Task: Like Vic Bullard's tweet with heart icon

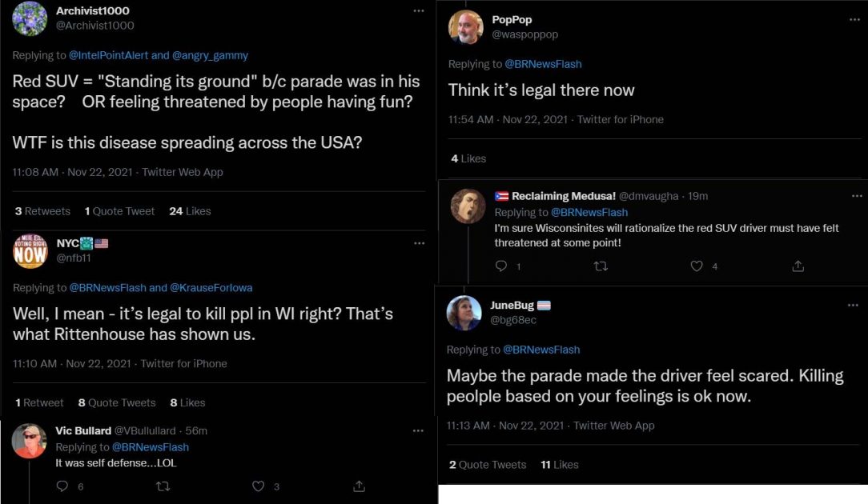Action: click(259, 486)
